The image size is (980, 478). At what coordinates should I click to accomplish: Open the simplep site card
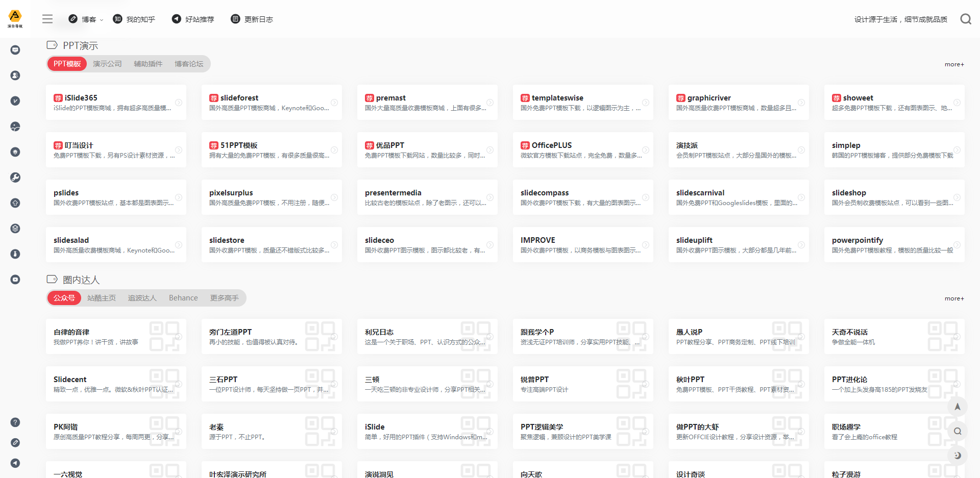894,149
